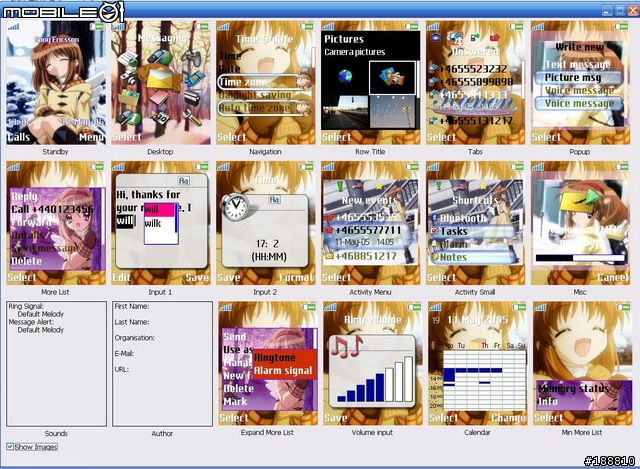Click the yellow star icon in Activity Small
The width and height of the screenshot is (640, 469).
click(484, 186)
